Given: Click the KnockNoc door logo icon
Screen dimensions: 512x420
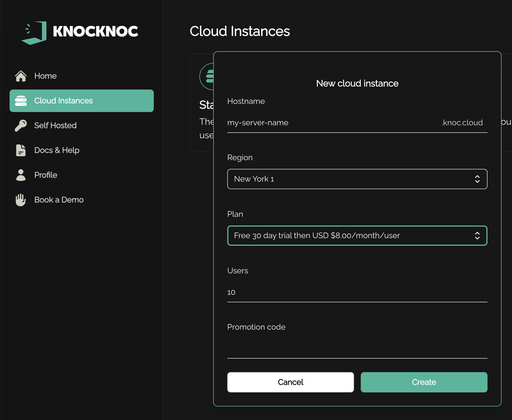Looking at the screenshot, I should tap(34, 33).
